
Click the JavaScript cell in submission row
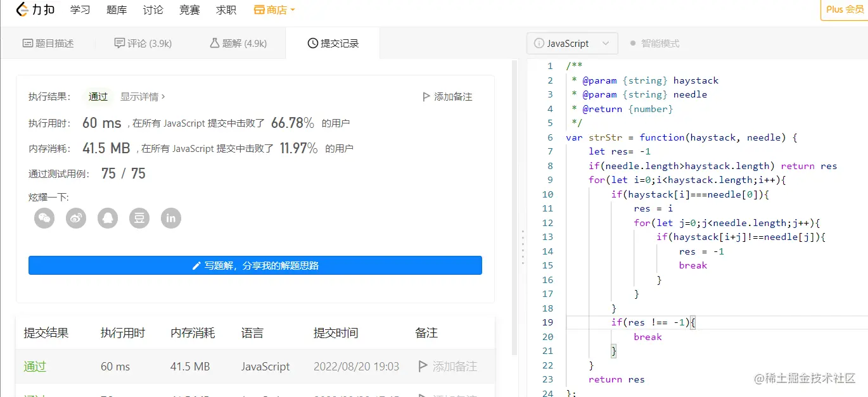[x=265, y=367]
